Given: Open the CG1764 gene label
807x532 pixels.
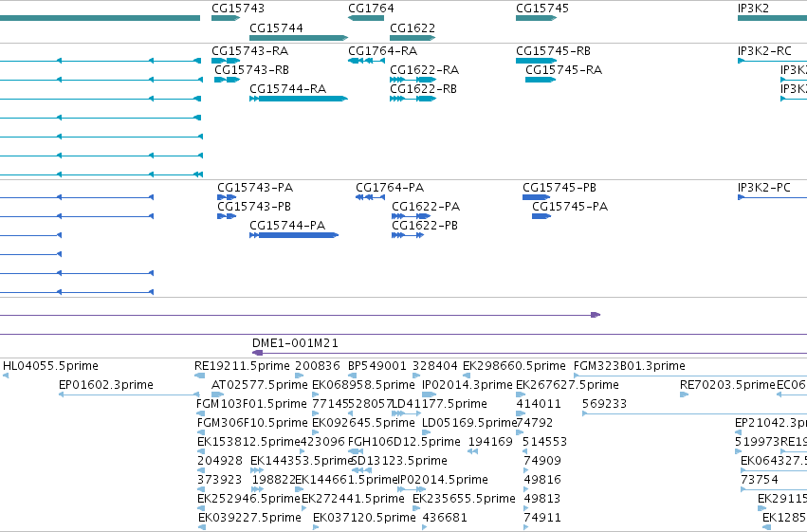Looking at the screenshot, I should 371,9.
